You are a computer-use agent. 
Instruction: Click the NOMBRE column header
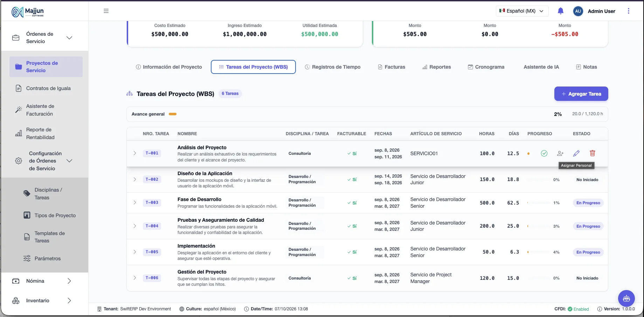[187, 134]
